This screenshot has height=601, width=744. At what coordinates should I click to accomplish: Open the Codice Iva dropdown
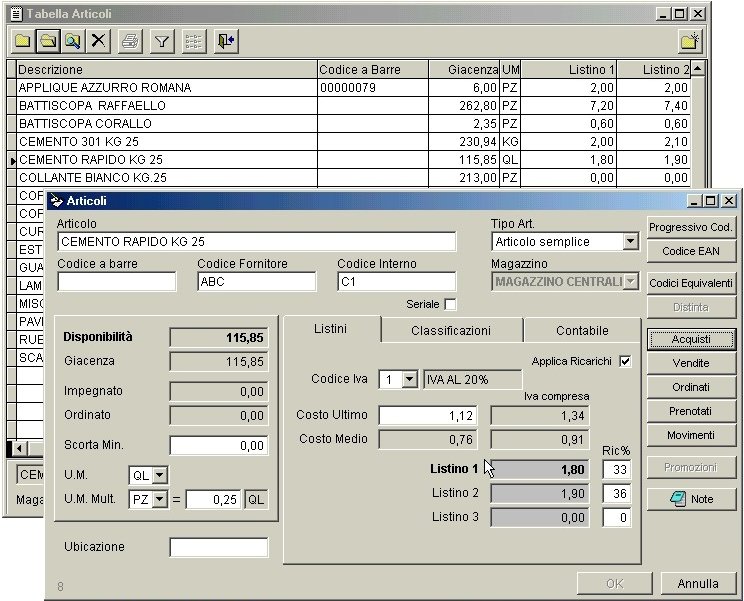pyautogui.click(x=409, y=379)
